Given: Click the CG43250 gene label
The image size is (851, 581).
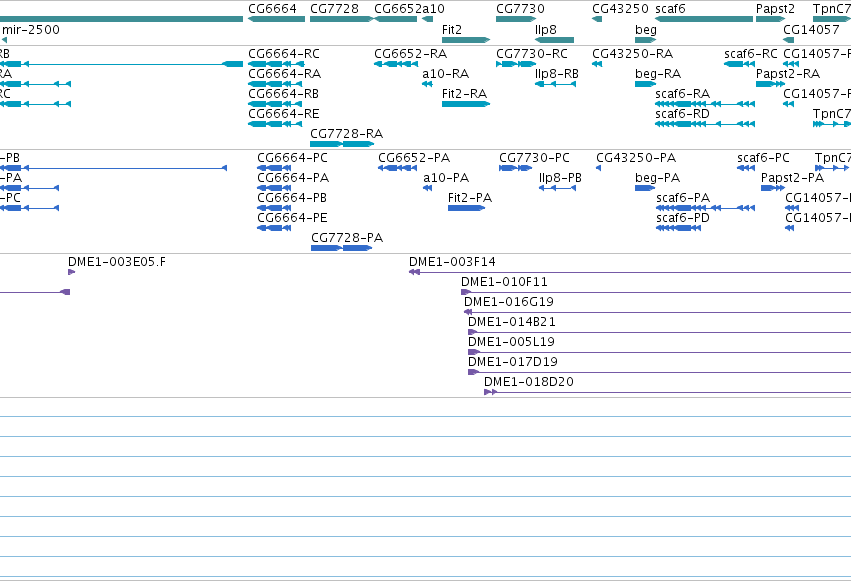Looking at the screenshot, I should pos(620,9).
